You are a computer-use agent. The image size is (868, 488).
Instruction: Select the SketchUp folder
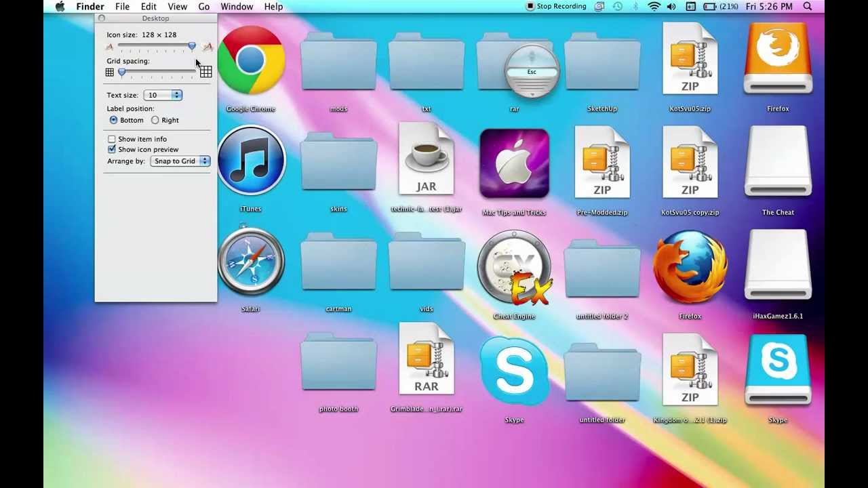pos(602,61)
